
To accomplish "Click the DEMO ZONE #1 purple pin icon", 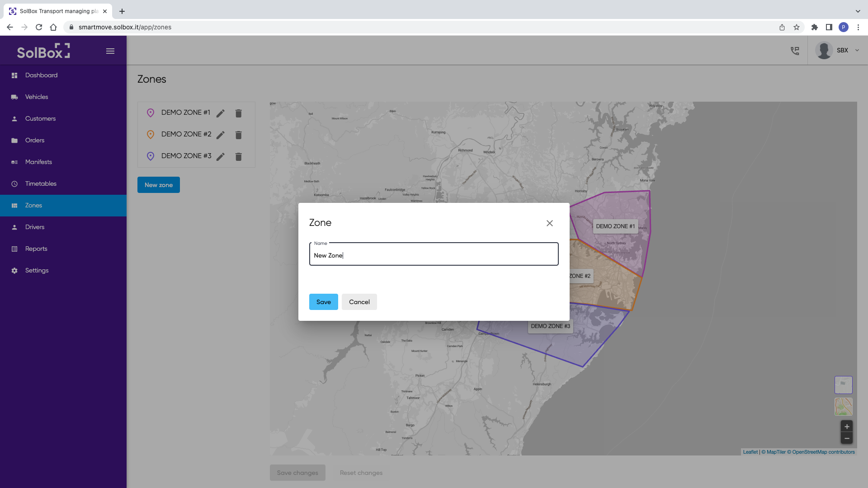I will pyautogui.click(x=151, y=113).
